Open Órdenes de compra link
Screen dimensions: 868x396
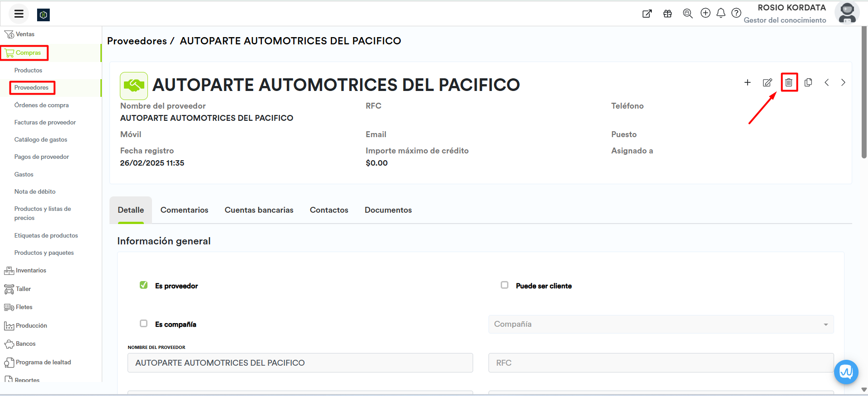42,105
